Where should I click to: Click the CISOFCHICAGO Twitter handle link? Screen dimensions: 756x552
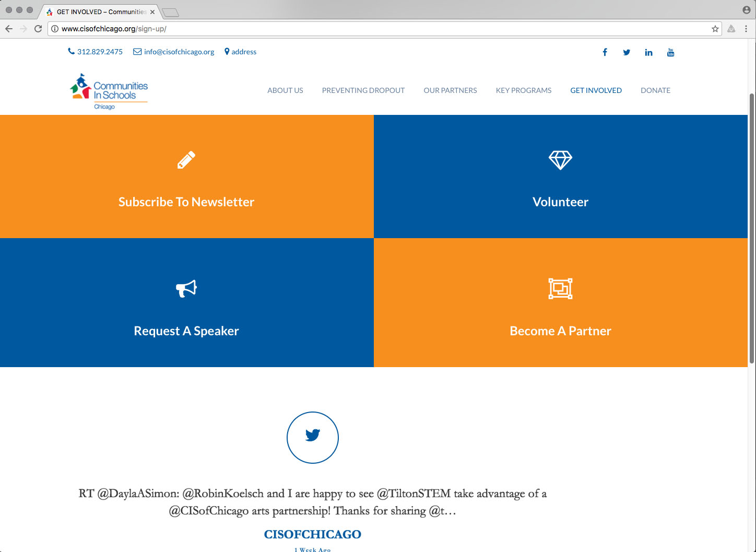coord(312,534)
